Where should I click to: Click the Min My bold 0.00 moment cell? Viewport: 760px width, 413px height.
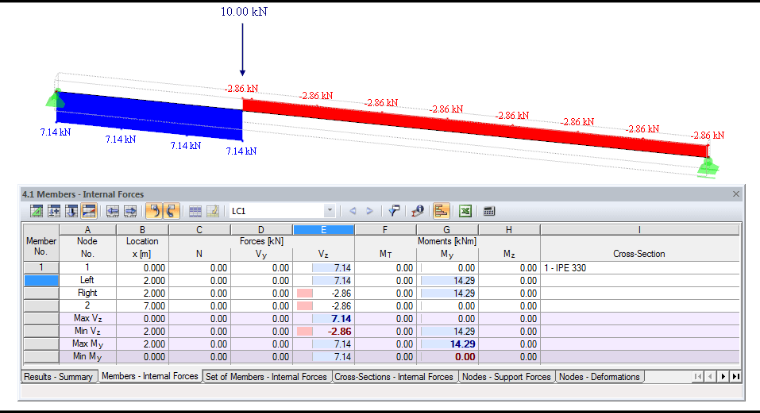pos(447,357)
